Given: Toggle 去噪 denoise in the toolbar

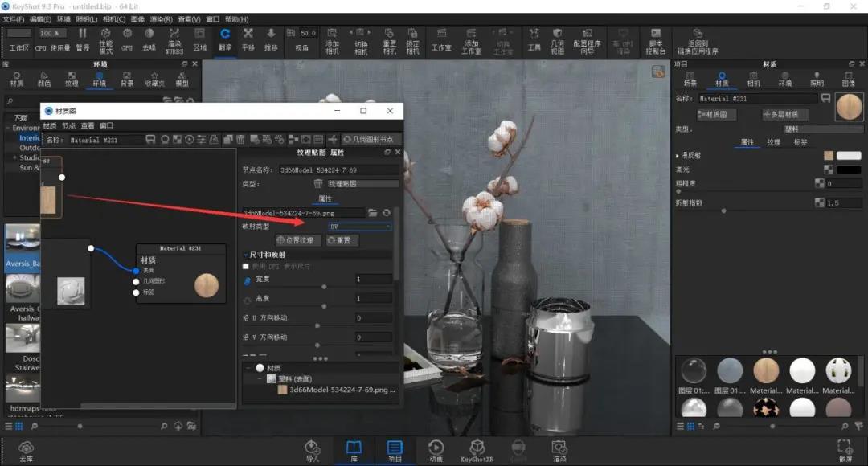Looking at the screenshot, I should [149, 40].
